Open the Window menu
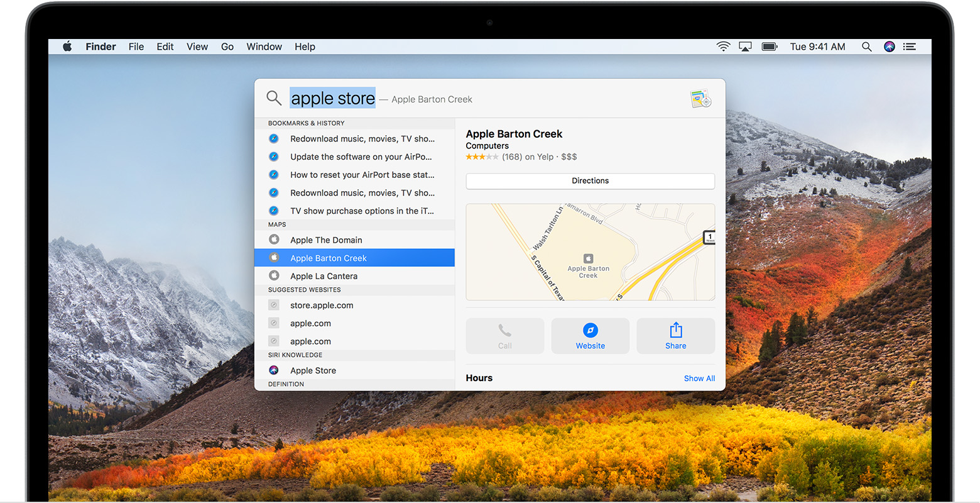Viewport: 980px width, 503px height. (264, 46)
